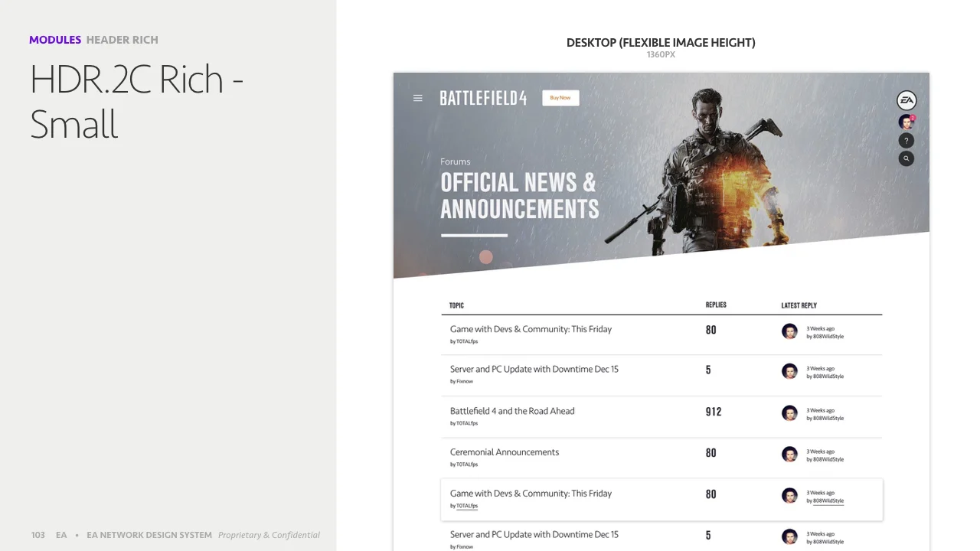Click the TOPIC column header
The image size is (980, 551).
[x=456, y=305]
